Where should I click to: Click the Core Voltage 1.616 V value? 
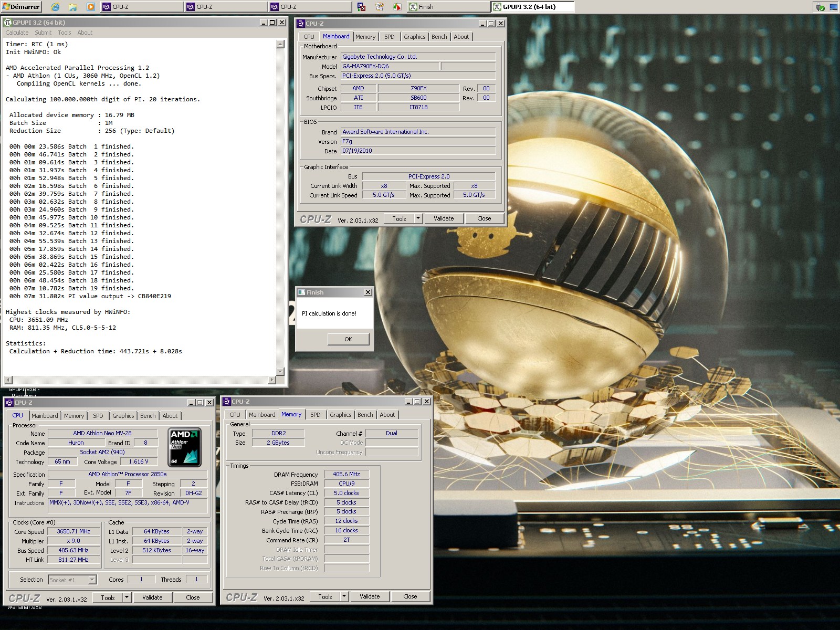coord(139,461)
